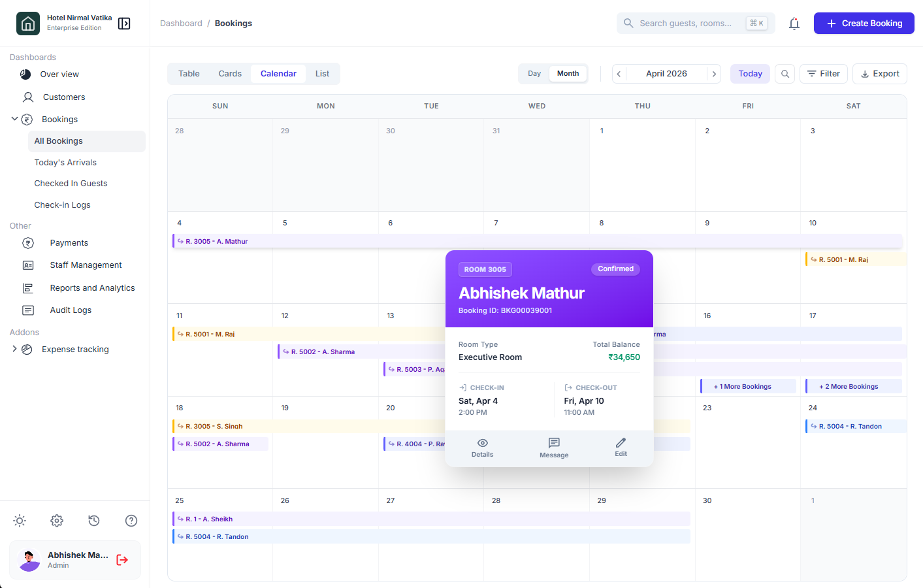This screenshot has width=923, height=588.
Task: Open the calendar search magnifier icon
Action: 785,74
